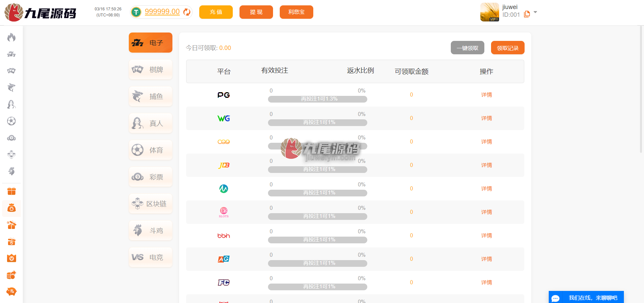Select the 电竞 category tab
644x303 pixels.
click(x=151, y=257)
